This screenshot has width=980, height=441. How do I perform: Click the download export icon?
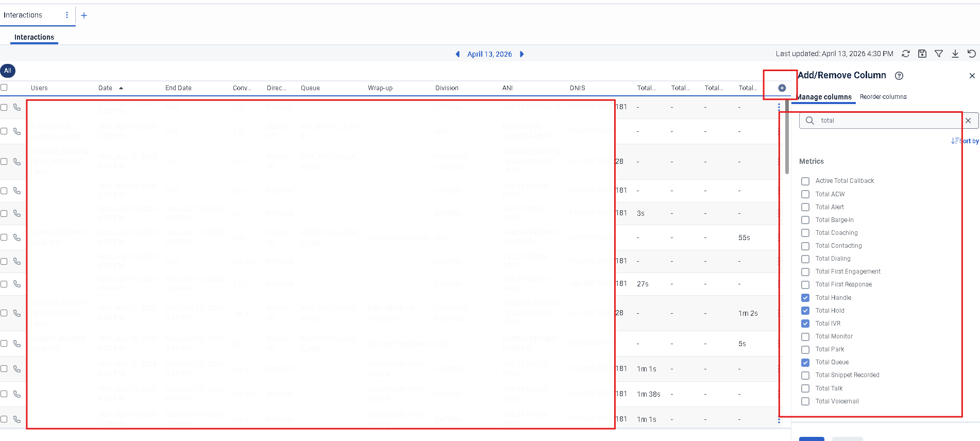pos(955,54)
